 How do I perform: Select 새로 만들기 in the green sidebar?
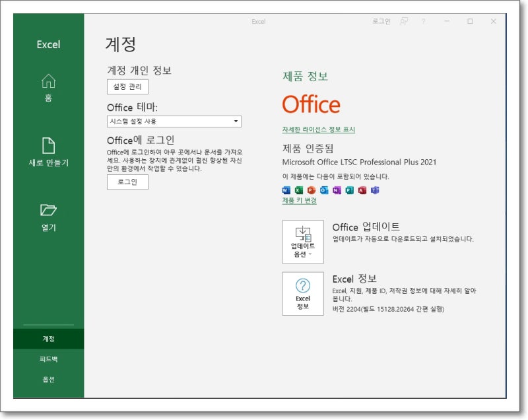tap(48, 151)
